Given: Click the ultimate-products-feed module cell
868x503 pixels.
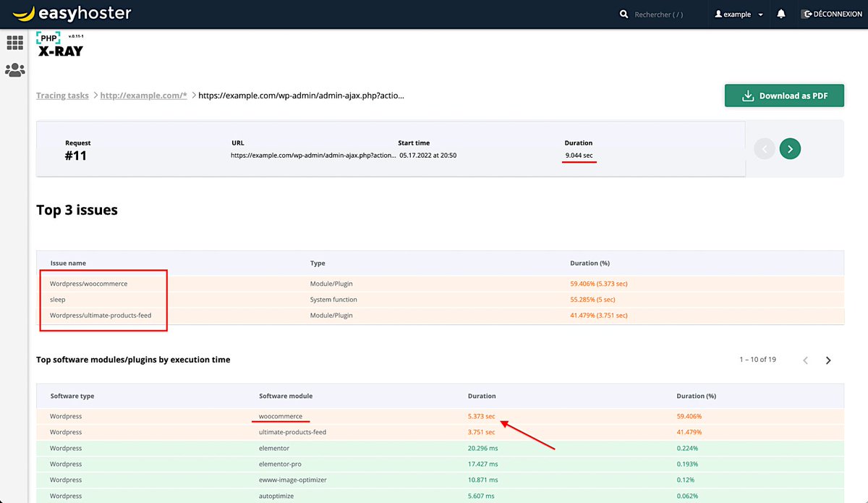Looking at the screenshot, I should point(292,432).
